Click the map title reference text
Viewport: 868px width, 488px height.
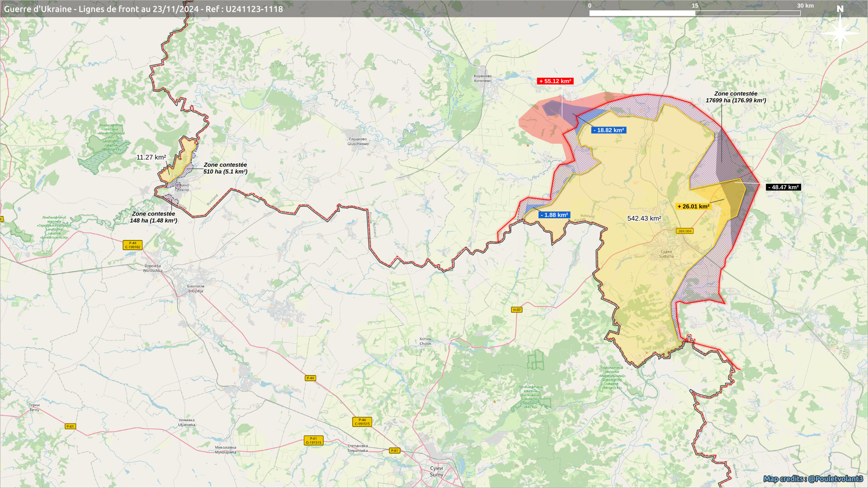pos(143,9)
